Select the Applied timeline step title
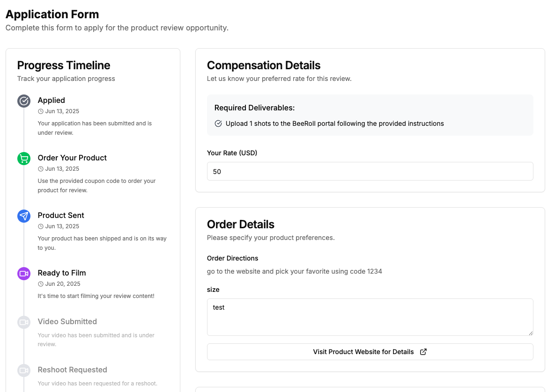 tap(52, 101)
